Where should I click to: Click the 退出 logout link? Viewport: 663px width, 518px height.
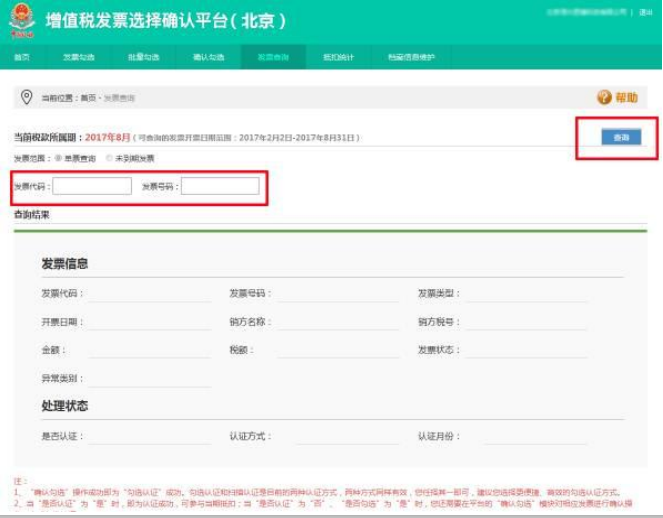pyautogui.click(x=645, y=12)
